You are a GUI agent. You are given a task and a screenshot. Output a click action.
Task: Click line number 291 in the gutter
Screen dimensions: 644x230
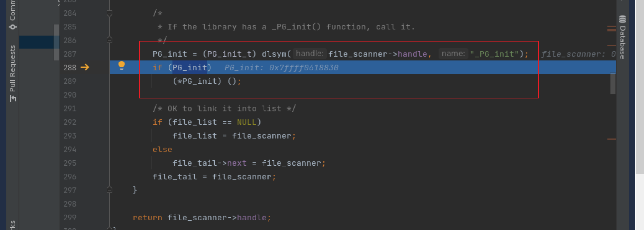[70, 108]
